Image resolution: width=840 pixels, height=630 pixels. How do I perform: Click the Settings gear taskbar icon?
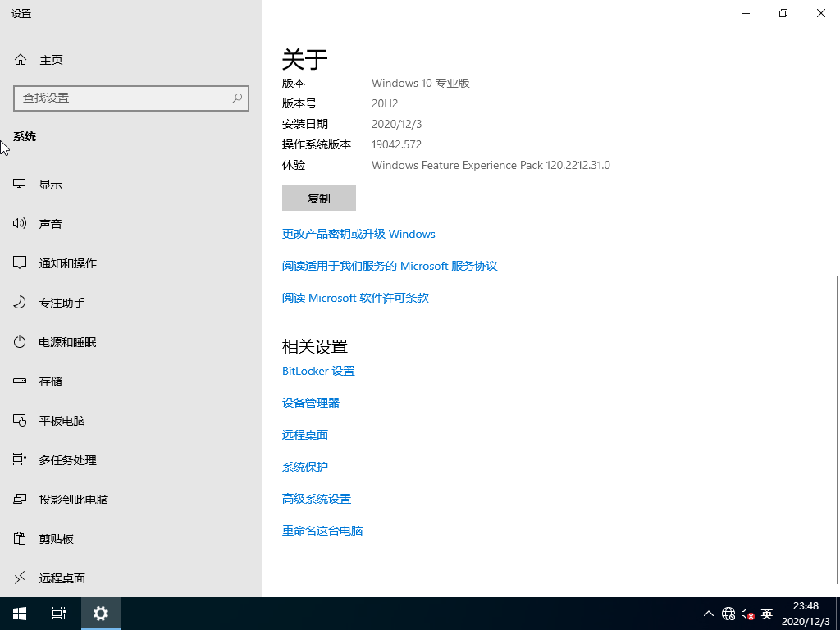[x=101, y=614]
